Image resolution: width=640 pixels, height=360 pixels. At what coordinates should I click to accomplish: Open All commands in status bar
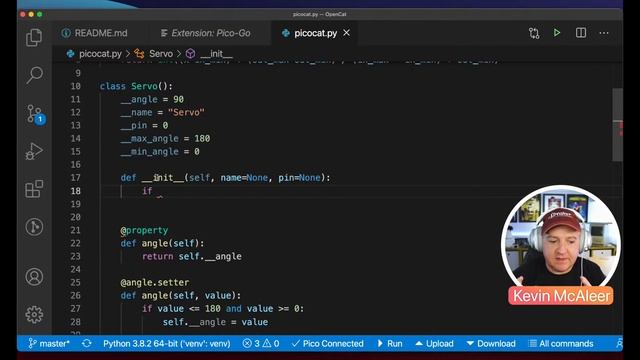(561, 344)
